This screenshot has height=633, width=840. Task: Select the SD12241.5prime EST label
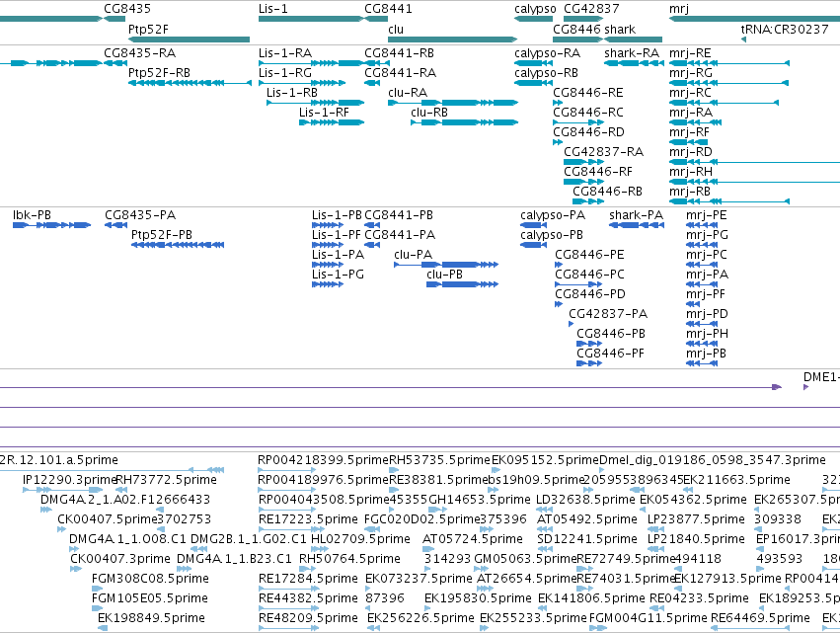pyautogui.click(x=587, y=538)
